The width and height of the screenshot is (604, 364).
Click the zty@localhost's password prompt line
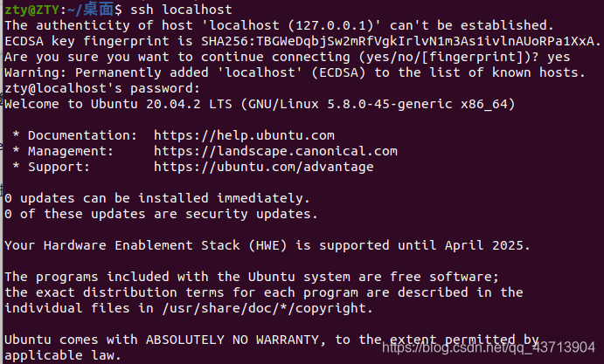pos(102,88)
